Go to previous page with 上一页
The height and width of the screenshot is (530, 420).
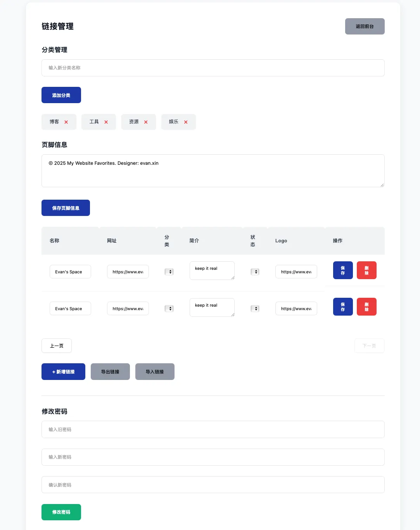(57, 346)
